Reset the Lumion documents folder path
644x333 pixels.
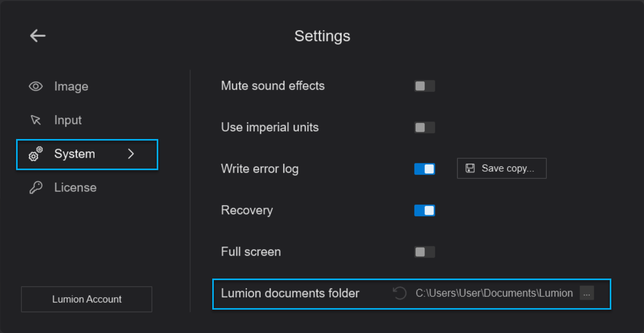[x=399, y=293]
